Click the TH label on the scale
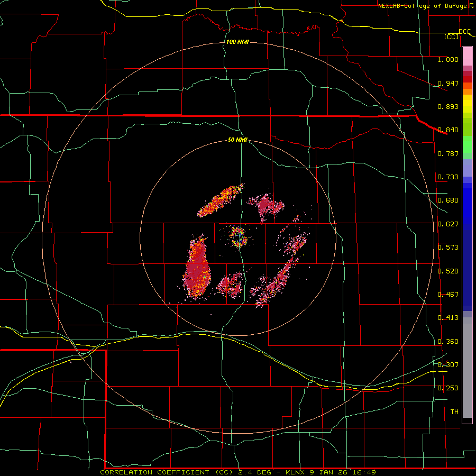Viewport: 476px width, 476px height. click(x=454, y=412)
